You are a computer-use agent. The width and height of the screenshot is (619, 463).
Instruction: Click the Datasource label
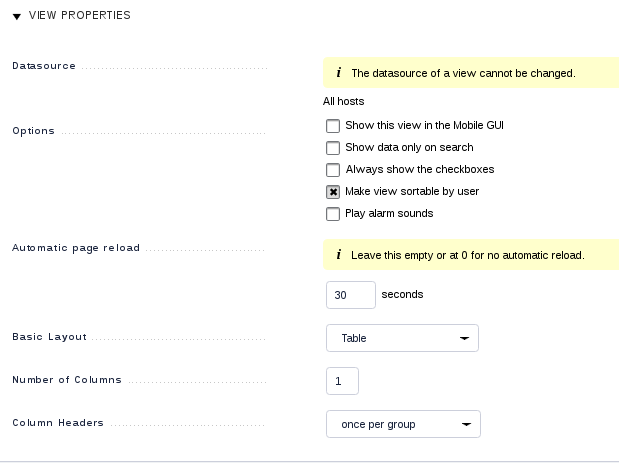43,66
